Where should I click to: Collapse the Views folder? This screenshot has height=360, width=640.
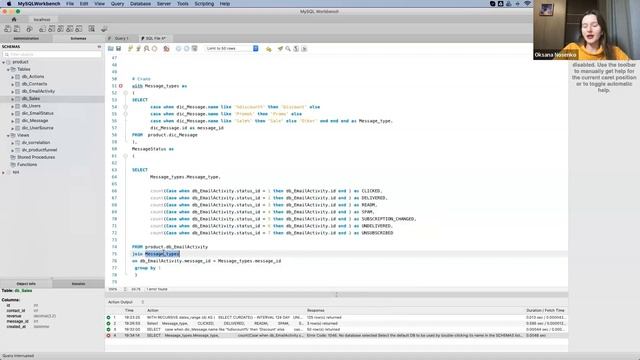(8, 135)
